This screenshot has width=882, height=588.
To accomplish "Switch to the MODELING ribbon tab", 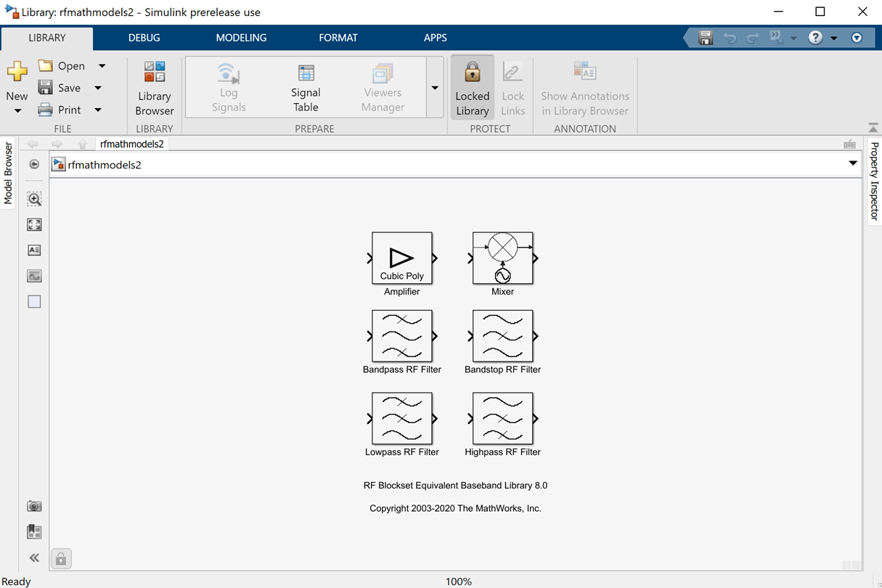I will click(x=241, y=38).
